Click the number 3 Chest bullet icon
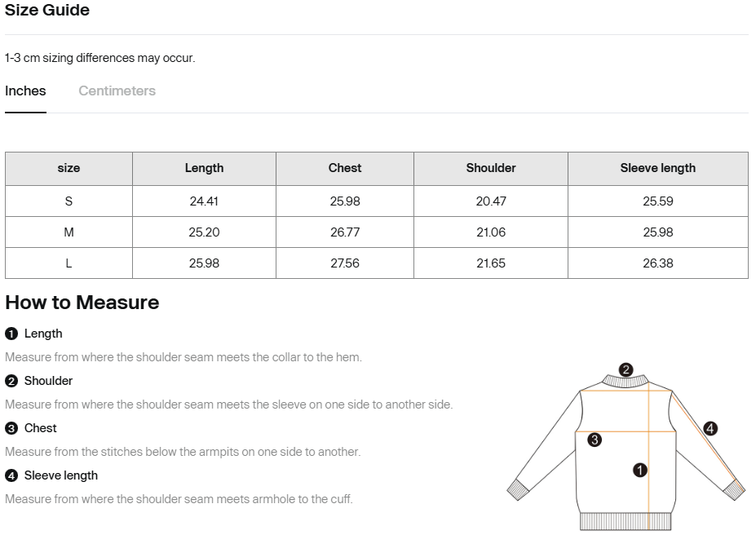 [x=11, y=428]
